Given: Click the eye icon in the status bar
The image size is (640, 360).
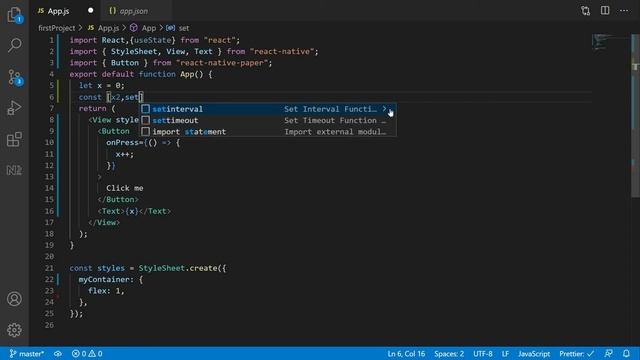Looking at the screenshot, I should tap(58, 353).
